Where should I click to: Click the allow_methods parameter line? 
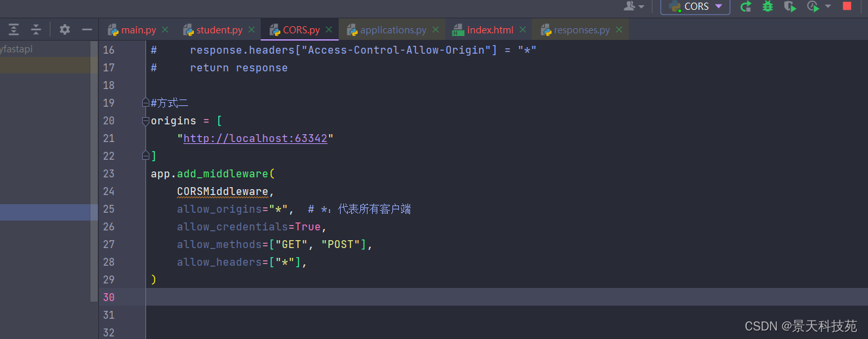coord(275,244)
